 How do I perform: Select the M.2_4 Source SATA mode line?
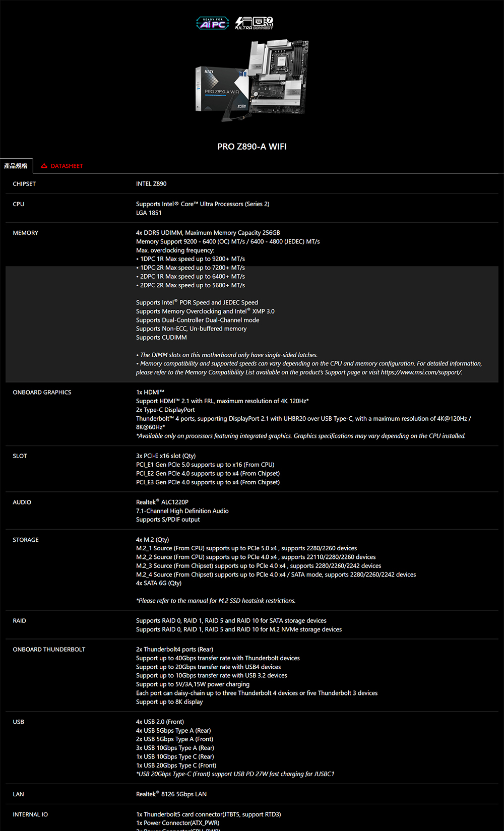click(276, 574)
